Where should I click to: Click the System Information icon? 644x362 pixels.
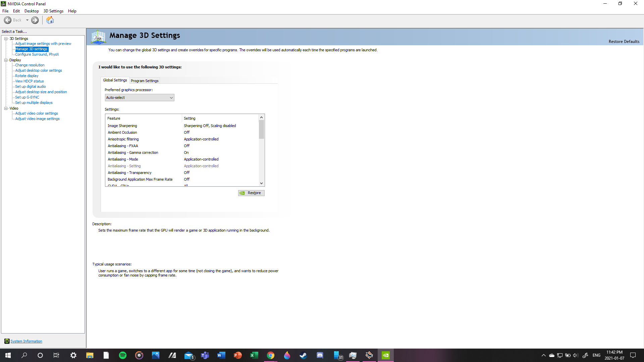tap(7, 341)
